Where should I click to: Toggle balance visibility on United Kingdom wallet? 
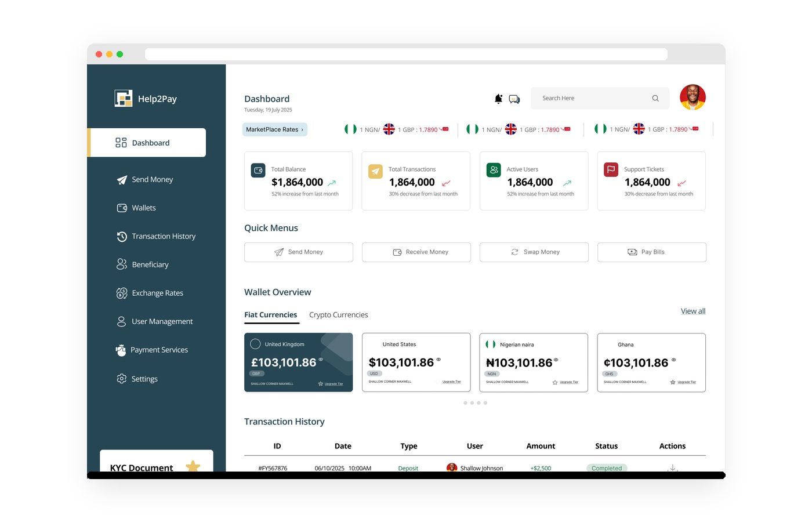tap(320, 360)
